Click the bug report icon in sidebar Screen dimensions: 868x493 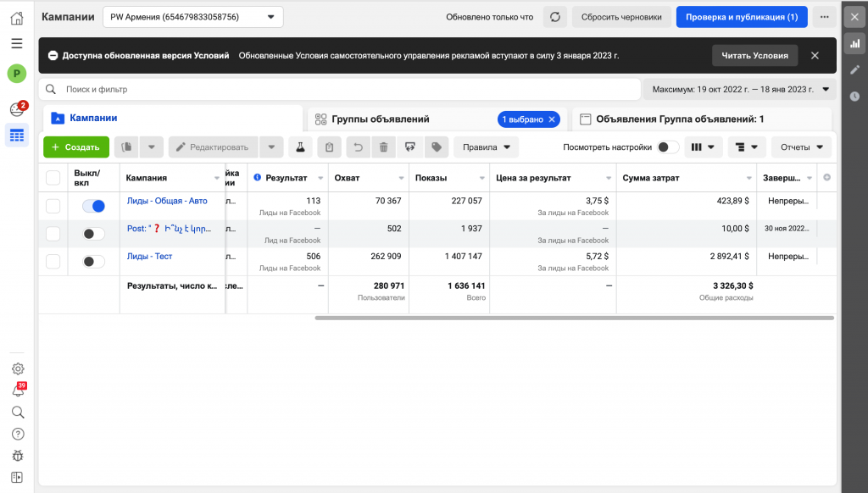point(18,456)
